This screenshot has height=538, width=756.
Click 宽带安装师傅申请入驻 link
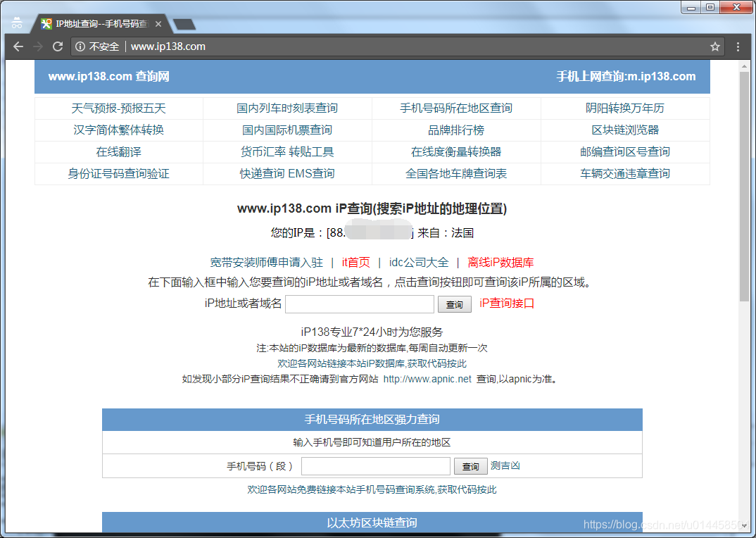point(267,263)
